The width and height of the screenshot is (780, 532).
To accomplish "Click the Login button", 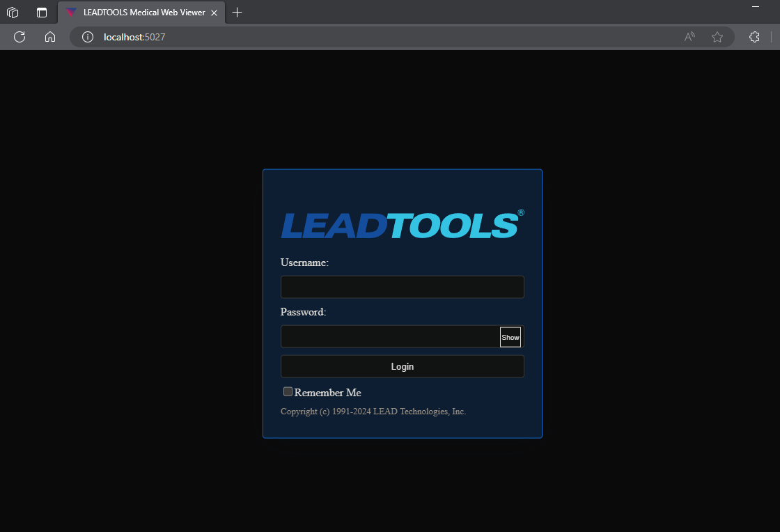I will pyautogui.click(x=402, y=366).
